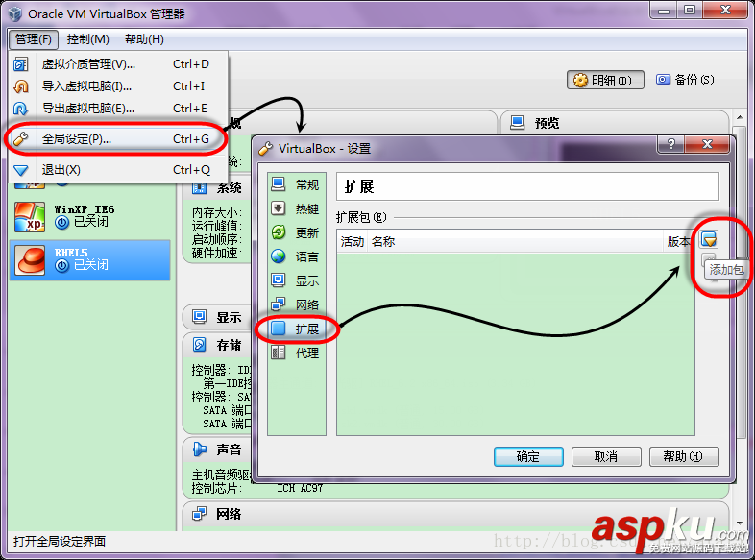Click the VirtualBox cube icon in title bar
This screenshot has height=560, width=755.
pyautogui.click(x=15, y=13)
